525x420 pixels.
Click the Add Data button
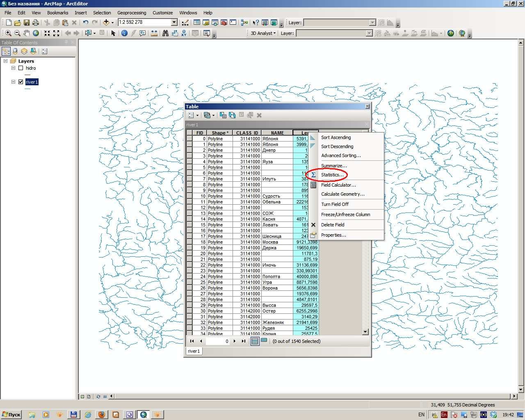click(106, 23)
